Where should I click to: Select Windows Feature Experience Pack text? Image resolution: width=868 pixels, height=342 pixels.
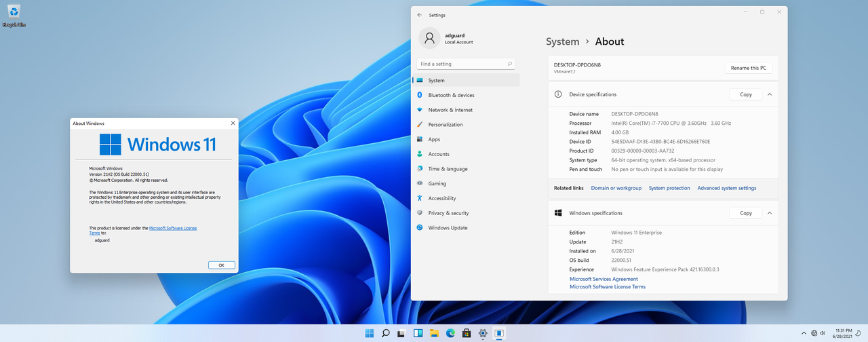[665, 269]
